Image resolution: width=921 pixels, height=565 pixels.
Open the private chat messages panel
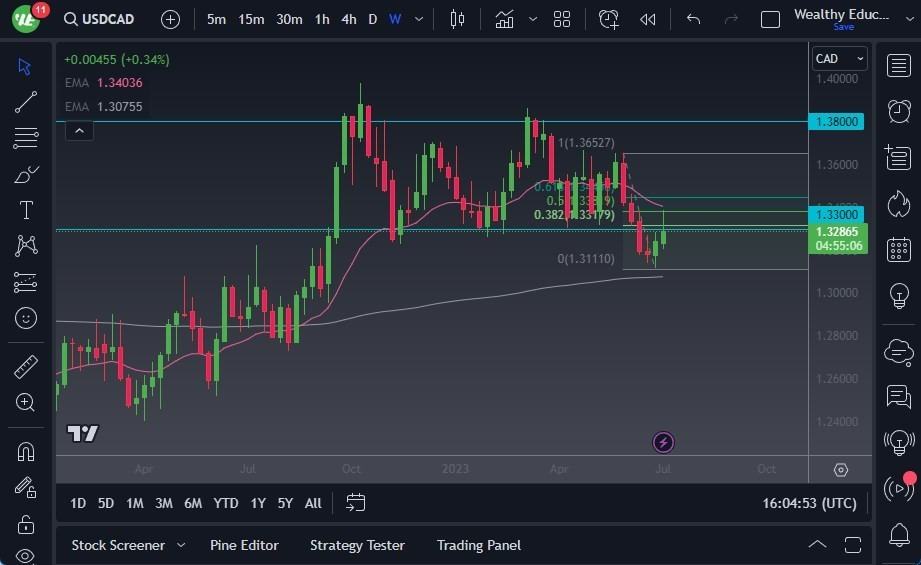(x=899, y=396)
